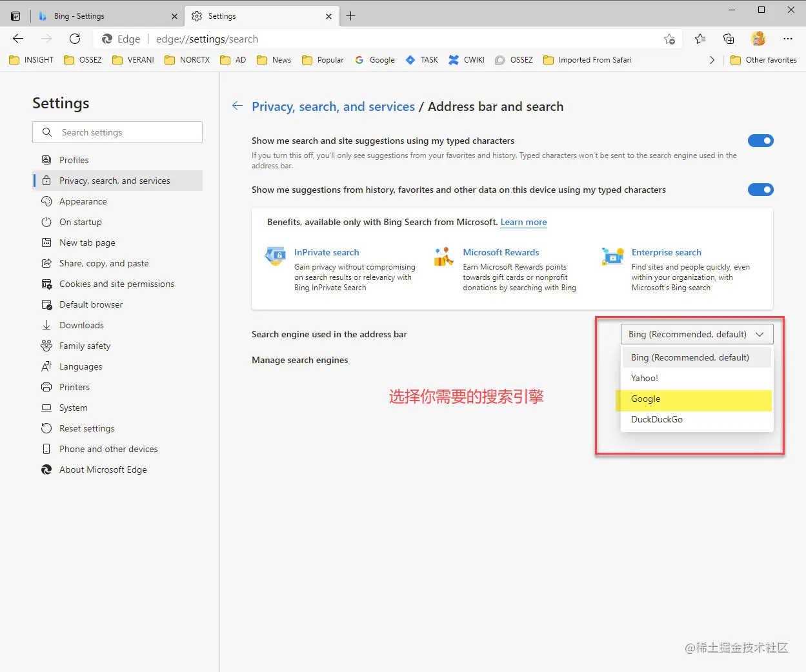Expand favorites bar overflow chevron

click(712, 60)
